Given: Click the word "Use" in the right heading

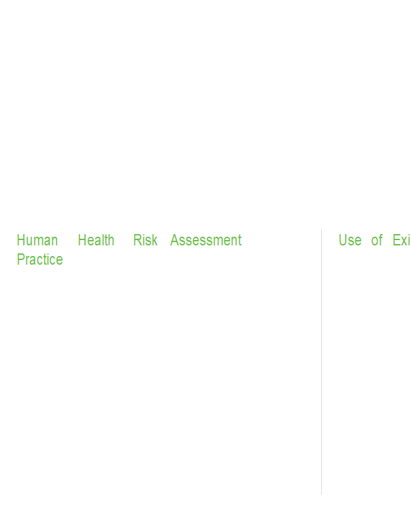Looking at the screenshot, I should click(350, 241).
